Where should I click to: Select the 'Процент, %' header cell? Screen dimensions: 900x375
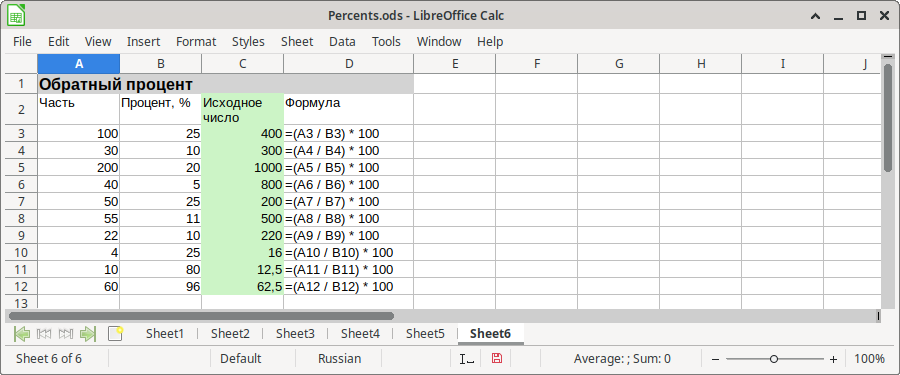click(x=161, y=109)
